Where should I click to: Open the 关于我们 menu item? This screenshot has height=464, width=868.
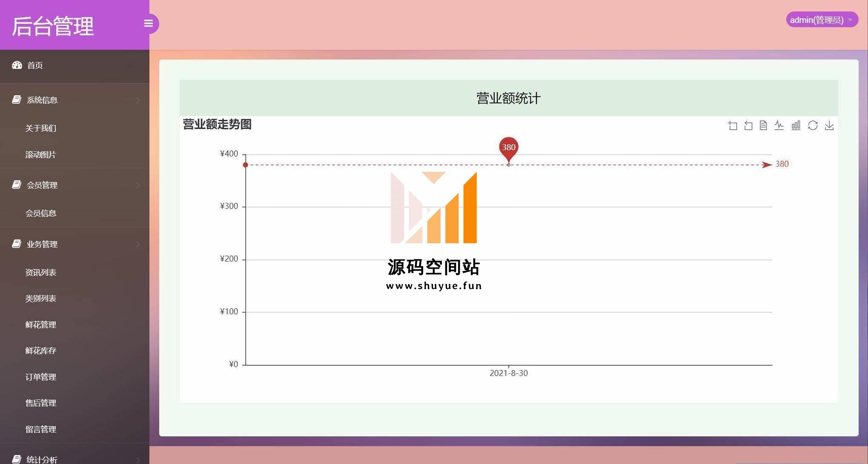pos(41,128)
